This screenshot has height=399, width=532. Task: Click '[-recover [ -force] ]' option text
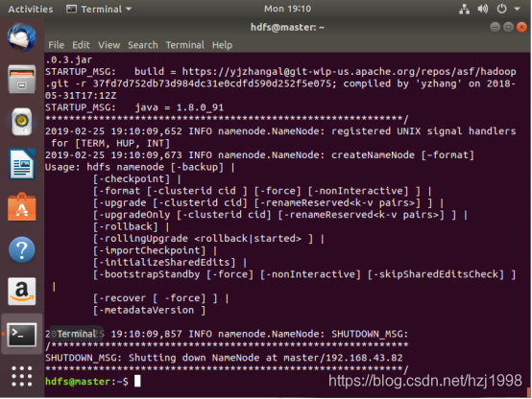click(156, 298)
